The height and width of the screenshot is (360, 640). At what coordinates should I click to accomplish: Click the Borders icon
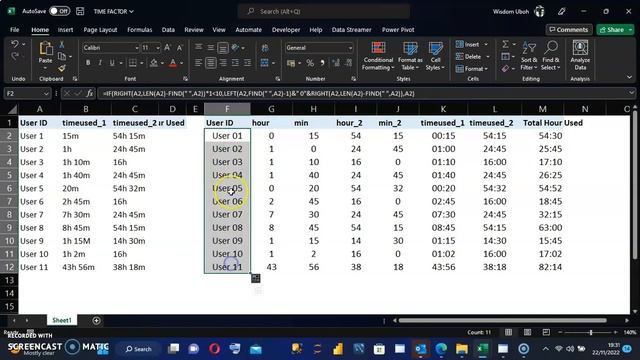(x=133, y=63)
